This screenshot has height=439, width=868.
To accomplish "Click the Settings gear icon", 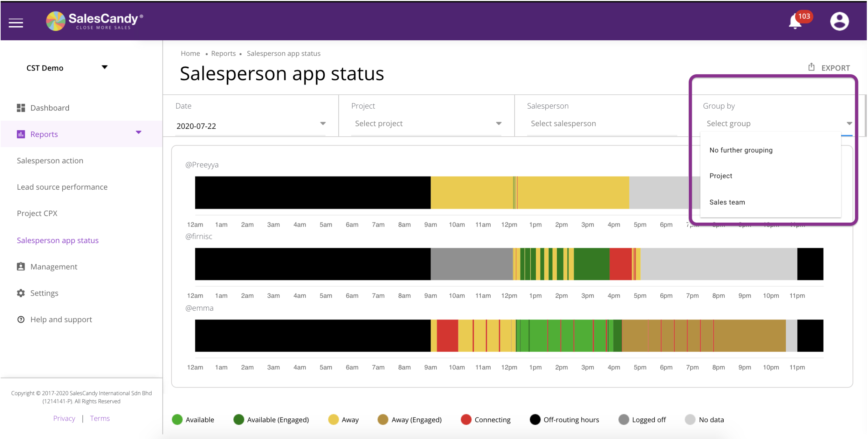I will coord(21,293).
